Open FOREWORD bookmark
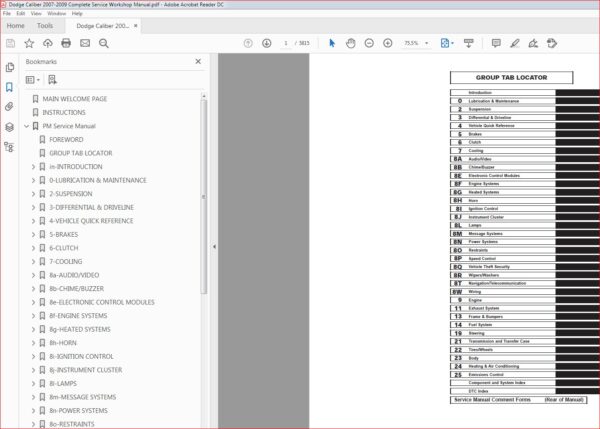600x429 pixels. (x=66, y=140)
